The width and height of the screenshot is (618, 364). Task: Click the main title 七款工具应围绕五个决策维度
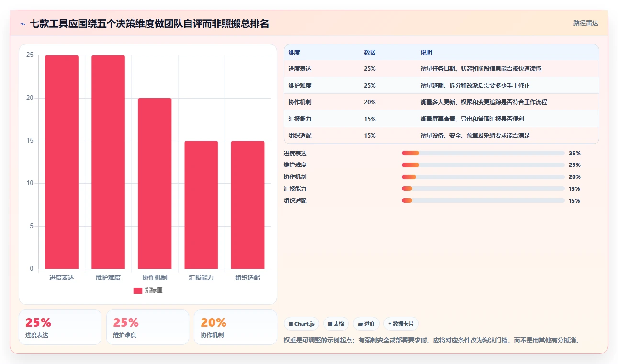tap(149, 23)
